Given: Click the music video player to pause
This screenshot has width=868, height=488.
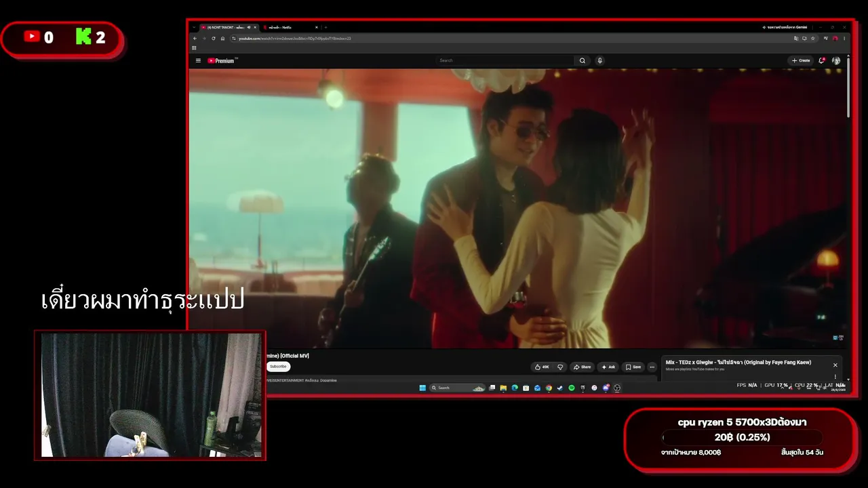Looking at the screenshot, I should (517, 208).
